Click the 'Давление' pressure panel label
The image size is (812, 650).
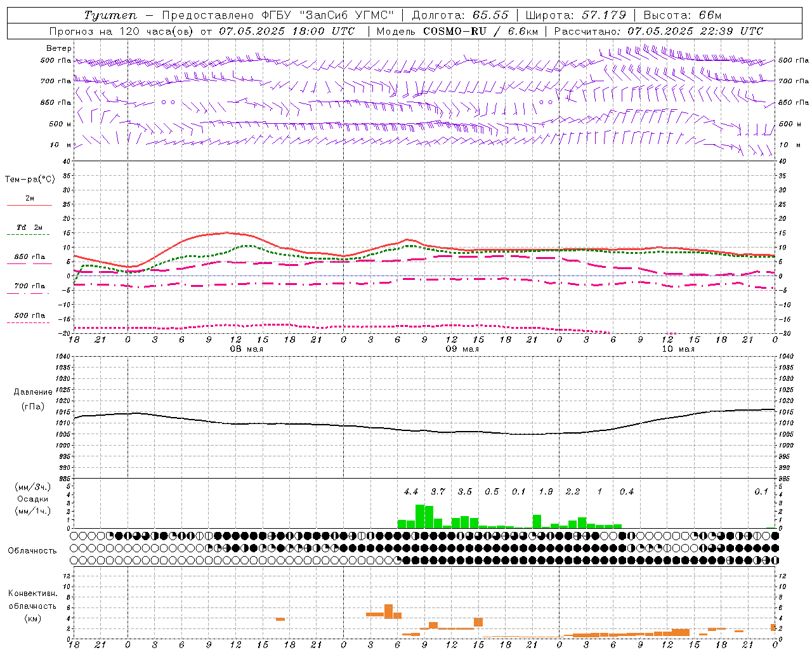[33, 392]
